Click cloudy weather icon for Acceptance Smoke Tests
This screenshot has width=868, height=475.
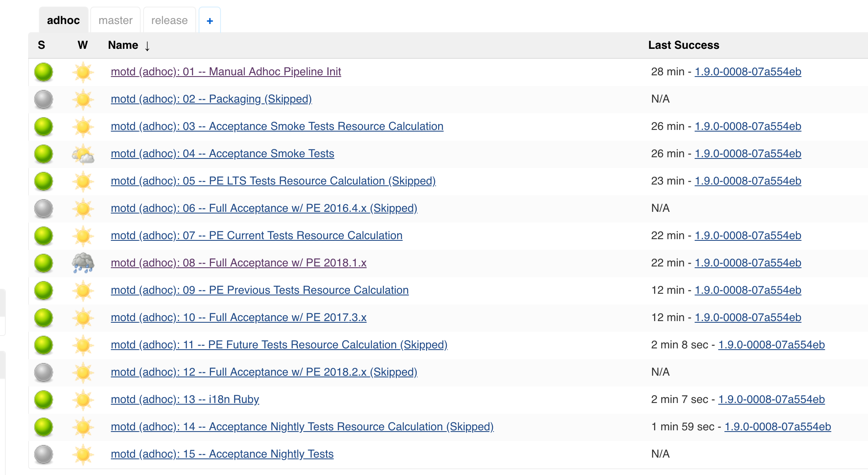83,154
